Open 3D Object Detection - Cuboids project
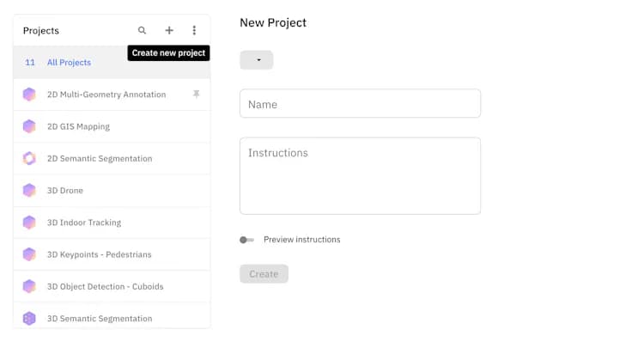 [112, 286]
